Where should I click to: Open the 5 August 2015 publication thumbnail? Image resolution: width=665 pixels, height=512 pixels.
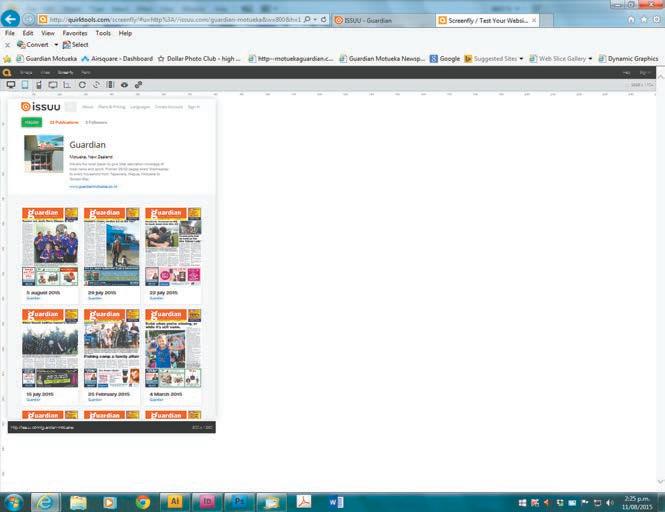50,247
